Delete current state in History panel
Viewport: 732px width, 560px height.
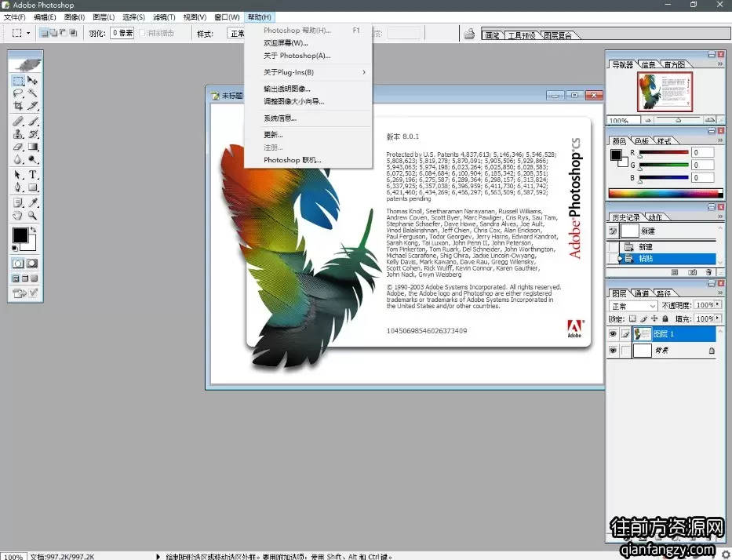click(x=708, y=271)
